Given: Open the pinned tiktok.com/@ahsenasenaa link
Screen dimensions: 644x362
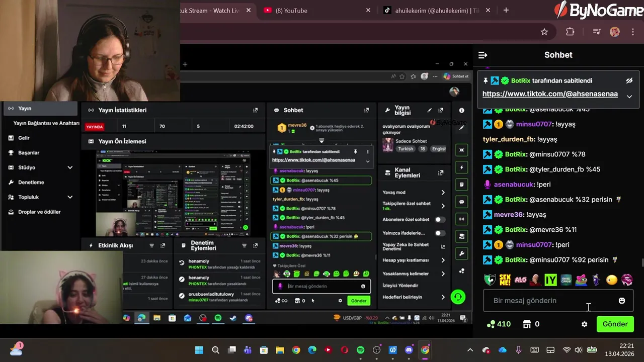Looking at the screenshot, I should (550, 94).
